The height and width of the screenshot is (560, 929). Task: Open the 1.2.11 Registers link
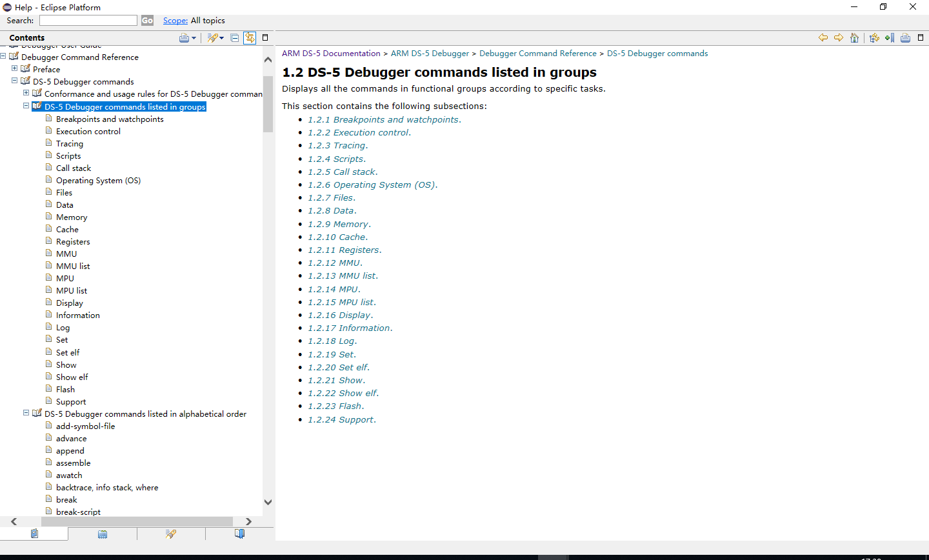coord(344,250)
